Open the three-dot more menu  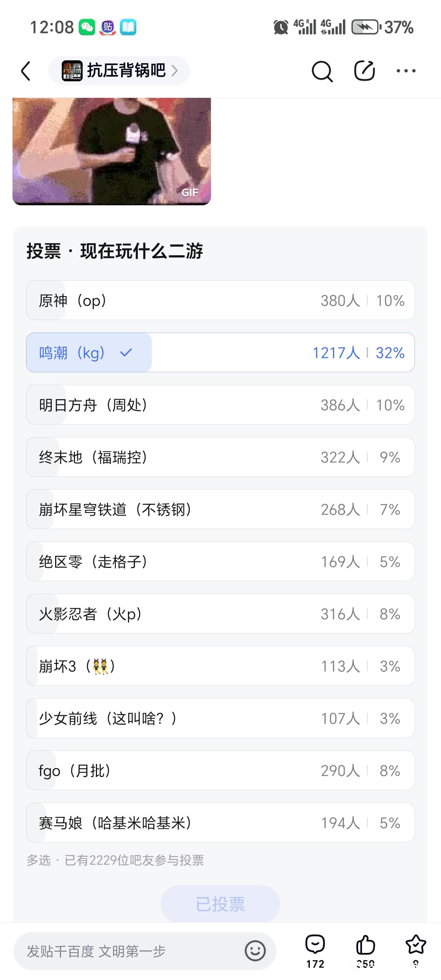406,71
